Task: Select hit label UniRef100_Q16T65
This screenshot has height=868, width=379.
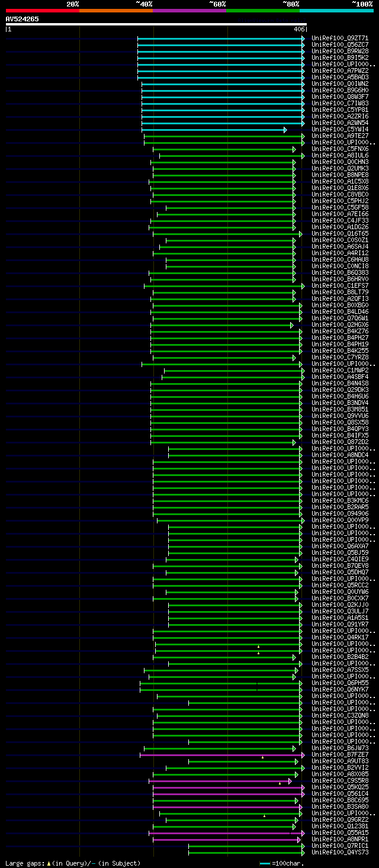Action: (340, 234)
